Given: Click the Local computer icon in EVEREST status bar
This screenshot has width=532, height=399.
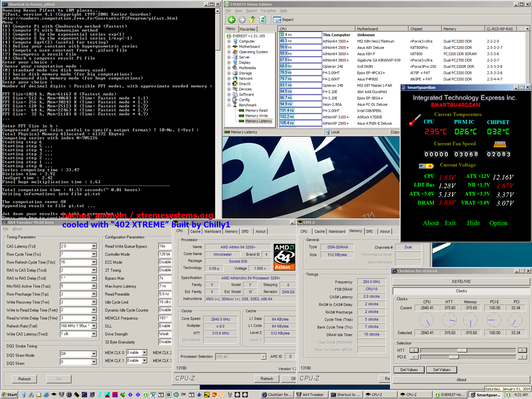Looking at the screenshot, I should [328, 132].
